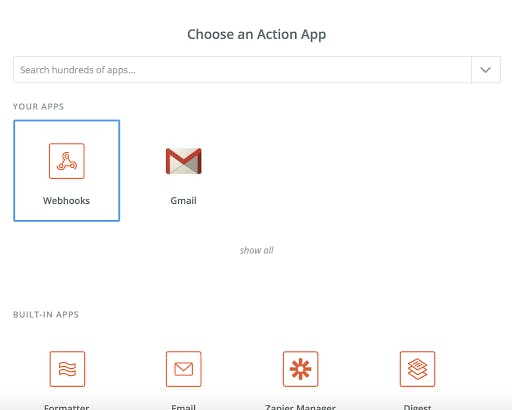Image resolution: width=512 pixels, height=410 pixels.
Task: Choose the Gmail envelope icon
Action: pyautogui.click(x=184, y=161)
